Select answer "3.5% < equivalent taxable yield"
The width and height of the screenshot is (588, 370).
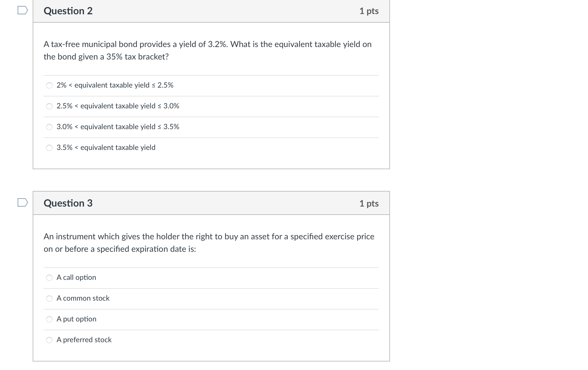coord(49,148)
